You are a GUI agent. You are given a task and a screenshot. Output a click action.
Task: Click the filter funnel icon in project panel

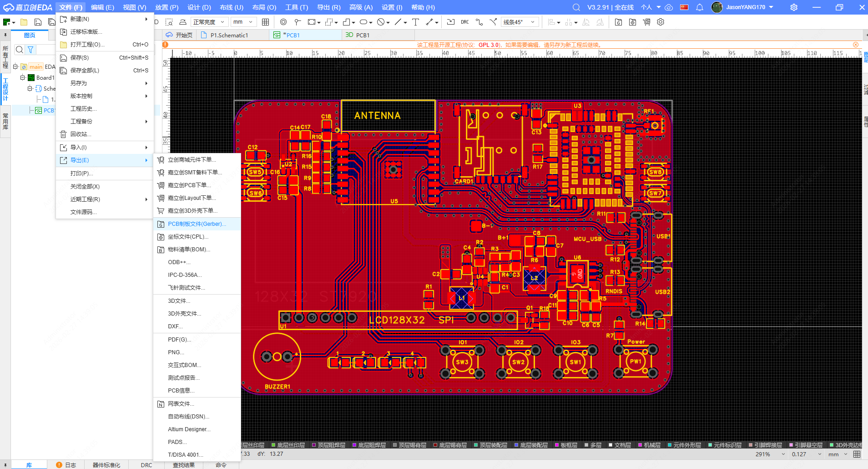[x=30, y=50]
